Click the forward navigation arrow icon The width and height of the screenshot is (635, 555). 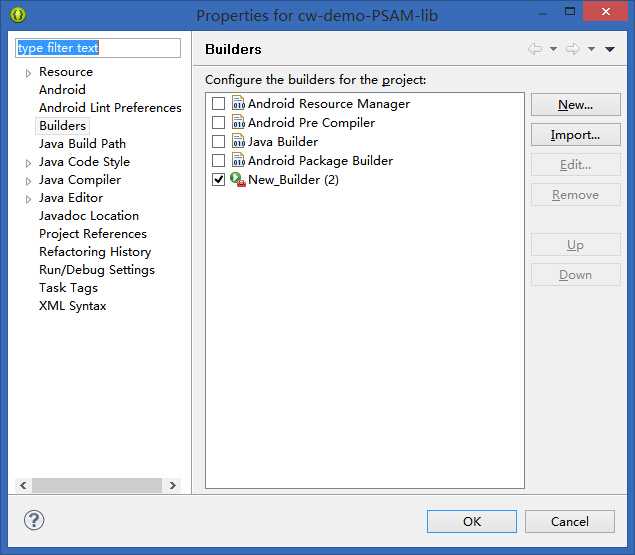(572, 49)
